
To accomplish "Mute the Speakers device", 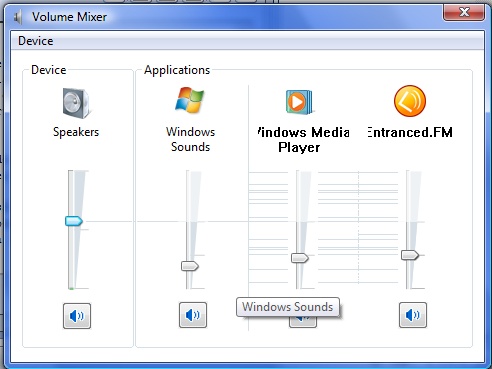I will [x=77, y=316].
